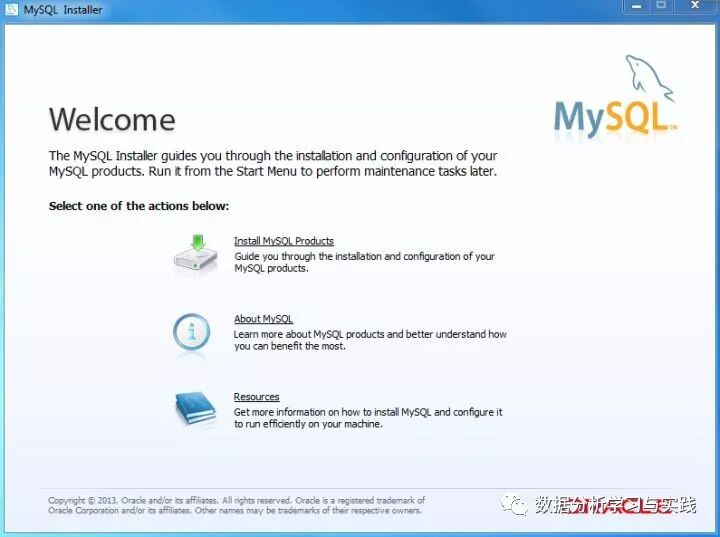Click the blue info circle icon
Screen dimensions: 720x537
pyautogui.click(x=191, y=332)
